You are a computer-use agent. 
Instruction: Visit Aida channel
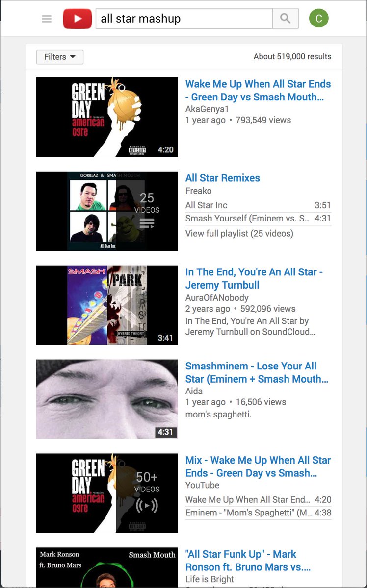pyautogui.click(x=194, y=391)
